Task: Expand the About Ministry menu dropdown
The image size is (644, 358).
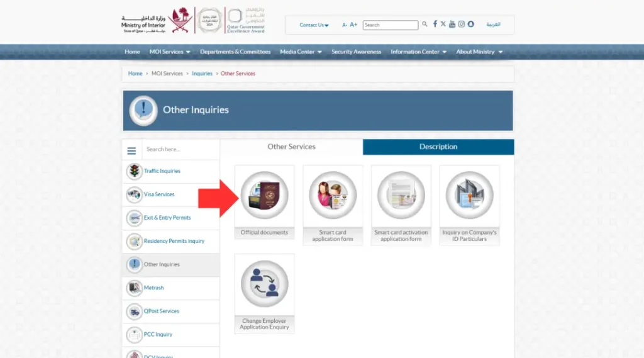Action: 479,52
